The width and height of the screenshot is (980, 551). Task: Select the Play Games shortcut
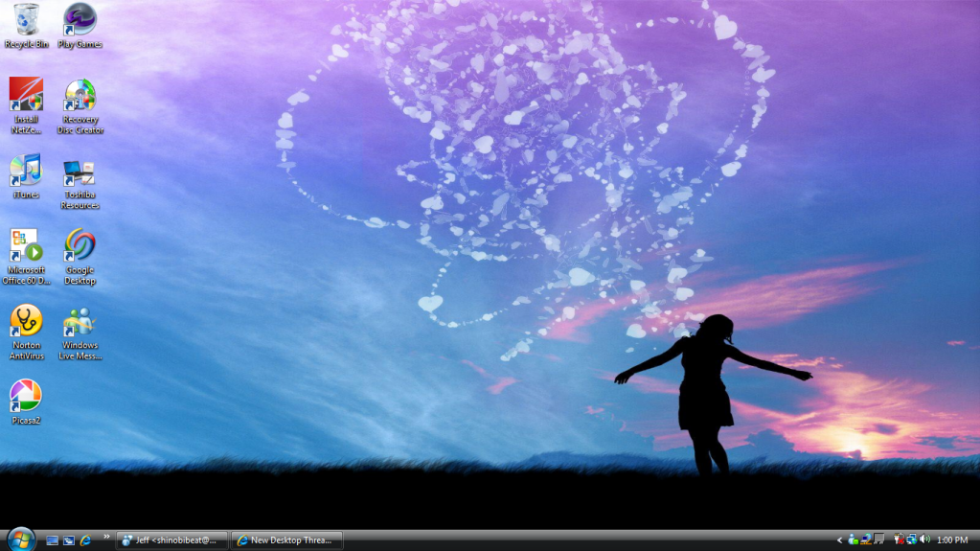(x=80, y=26)
